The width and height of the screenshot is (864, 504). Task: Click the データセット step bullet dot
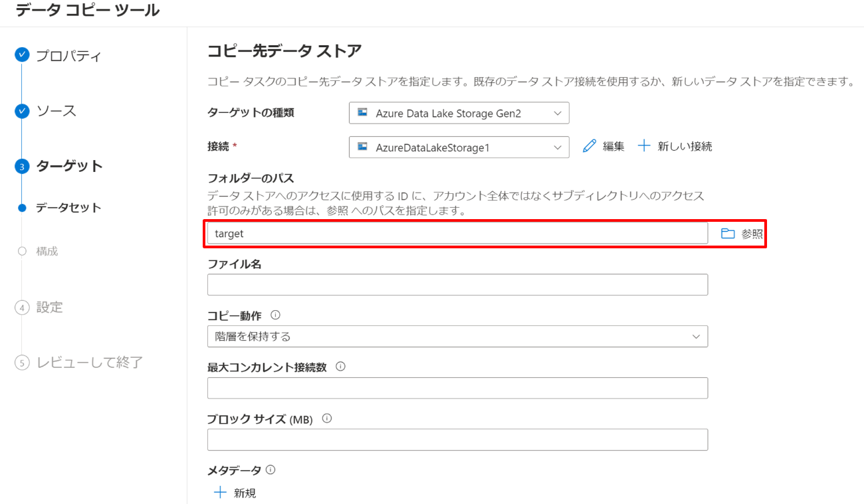[x=22, y=208]
